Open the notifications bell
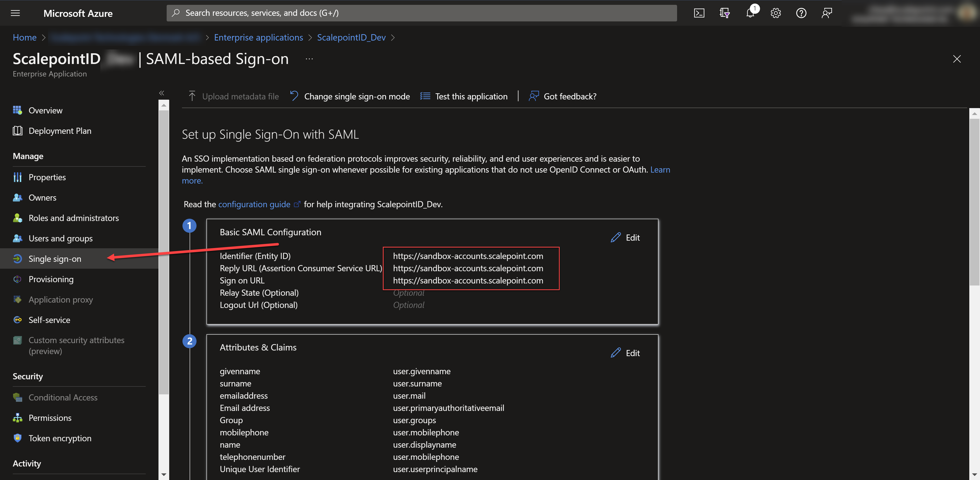Viewport: 980px width, 480px height. tap(750, 13)
